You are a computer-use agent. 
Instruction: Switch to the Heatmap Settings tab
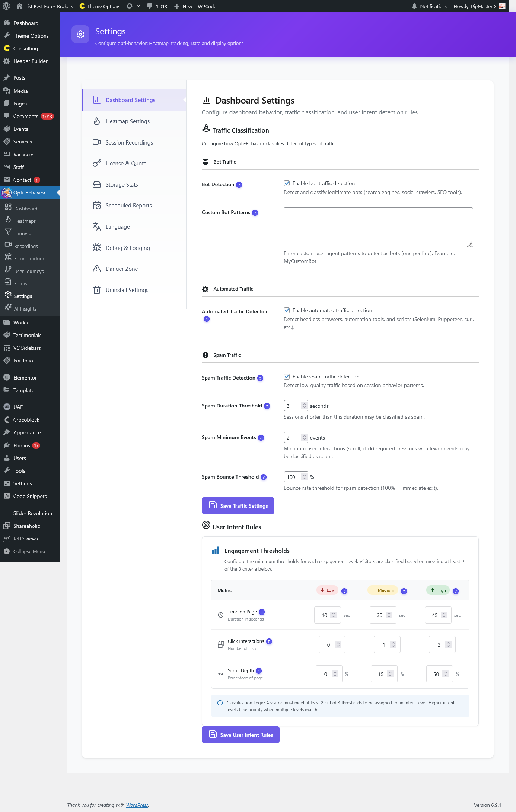127,121
